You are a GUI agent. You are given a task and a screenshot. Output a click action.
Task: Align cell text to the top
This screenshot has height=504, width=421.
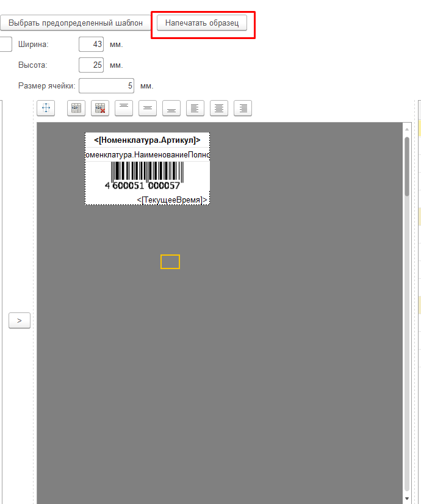point(124,108)
